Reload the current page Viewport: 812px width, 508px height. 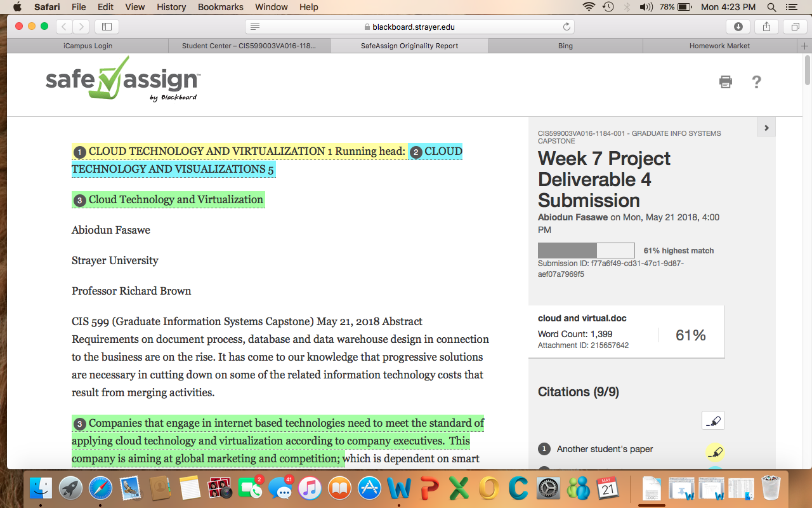point(566,27)
